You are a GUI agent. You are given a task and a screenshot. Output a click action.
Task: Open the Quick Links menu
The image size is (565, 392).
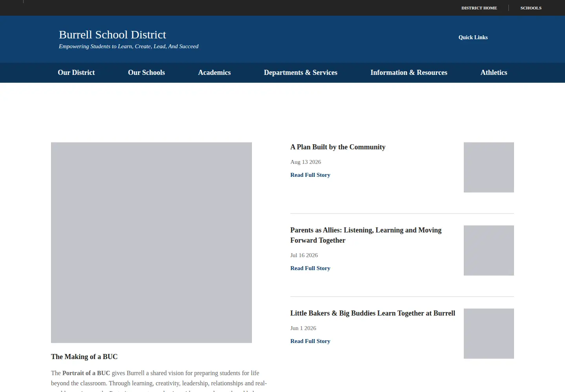point(473,37)
